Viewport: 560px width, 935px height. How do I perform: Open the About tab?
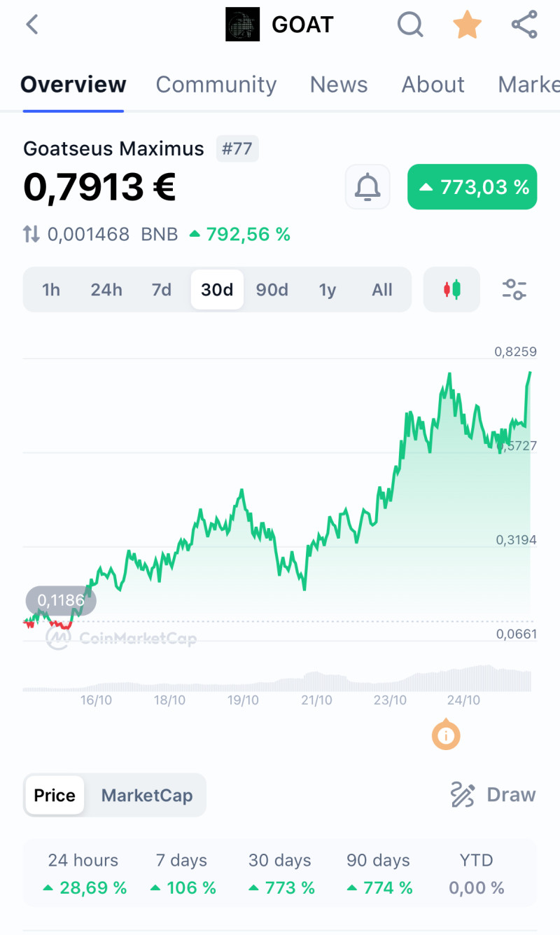pos(433,85)
